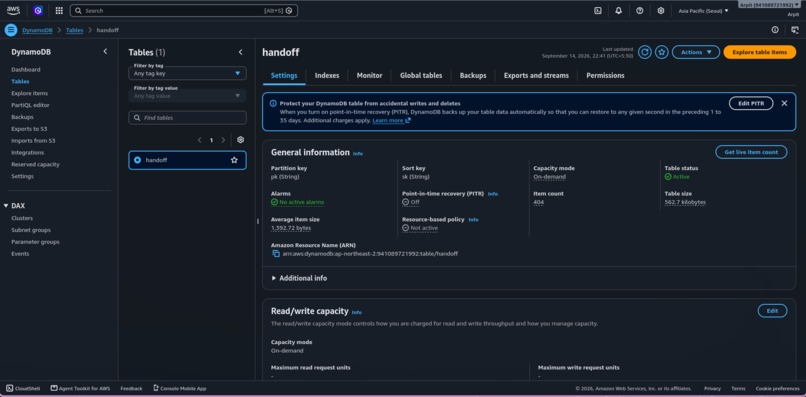Viewport: 806px width, 397px height.
Task: Open Console Mobile App link
Action: click(179, 388)
